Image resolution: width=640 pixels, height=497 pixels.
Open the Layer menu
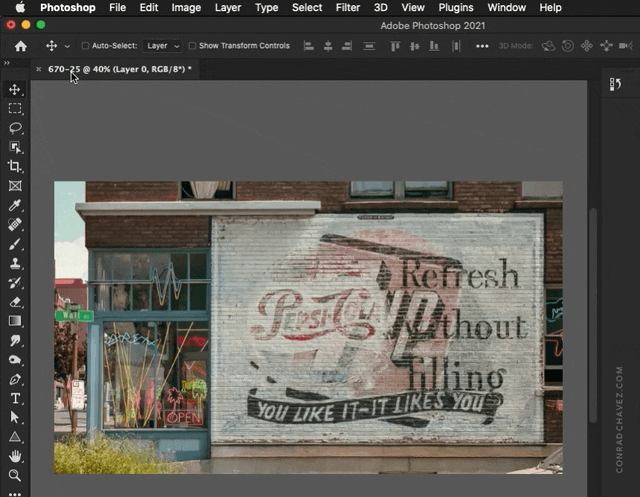[228, 7]
